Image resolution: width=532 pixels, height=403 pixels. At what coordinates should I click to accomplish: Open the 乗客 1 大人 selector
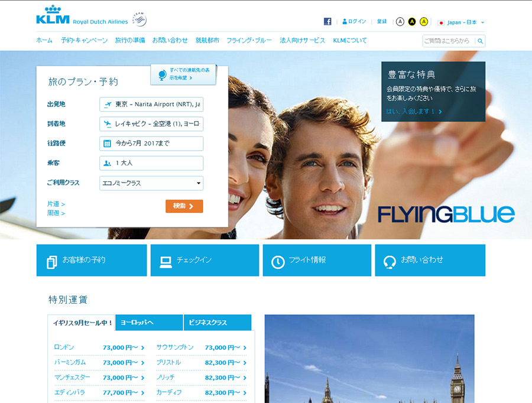[151, 163]
